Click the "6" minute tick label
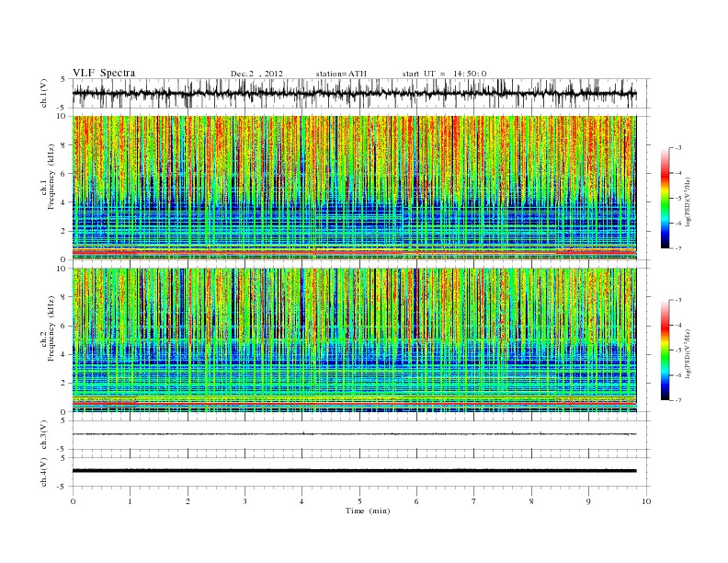The height and width of the screenshot is (563, 728). 416,501
